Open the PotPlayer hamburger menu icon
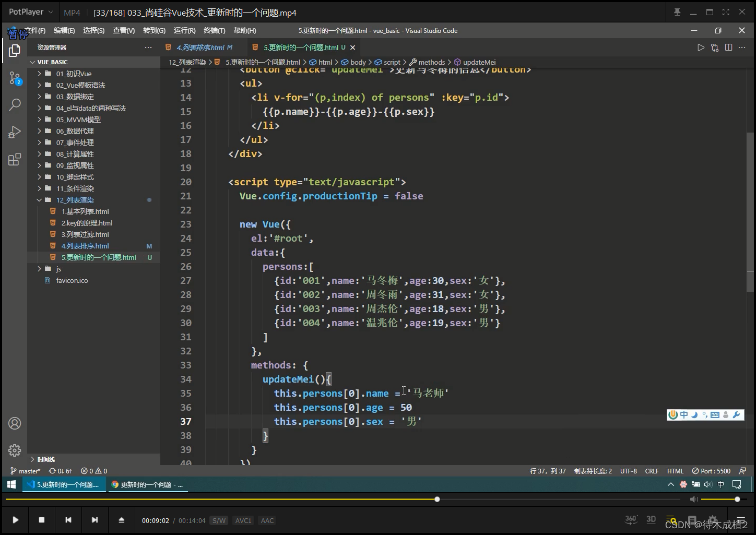This screenshot has width=756, height=535. (x=740, y=520)
